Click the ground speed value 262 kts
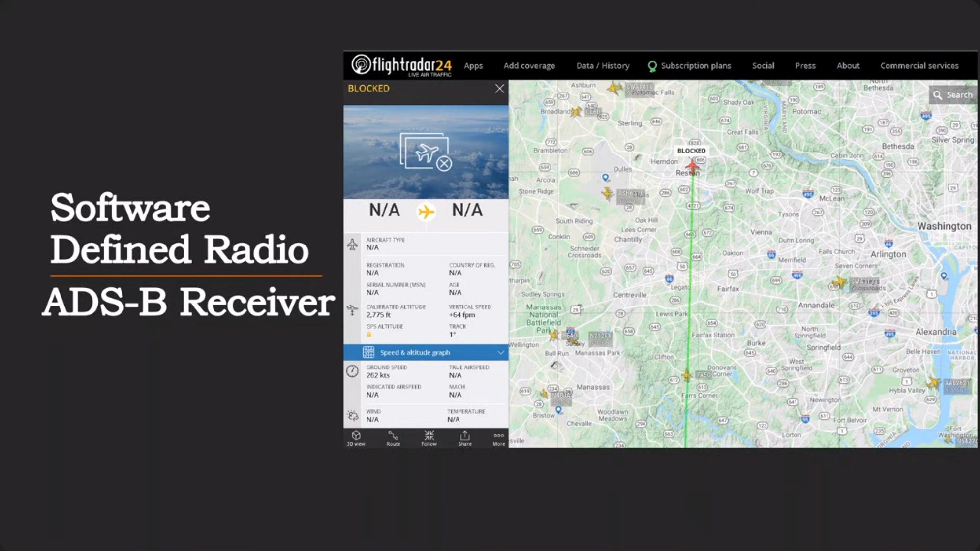 [378, 375]
